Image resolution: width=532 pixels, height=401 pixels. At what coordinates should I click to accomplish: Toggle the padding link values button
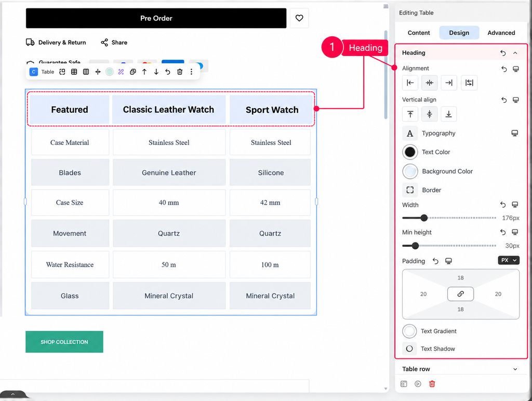(x=460, y=294)
